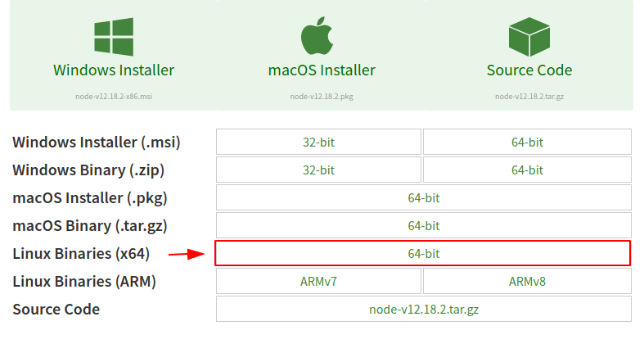This screenshot has height=344, width=644.
Task: Download 64-bit macOS Binary (.tar.gz)
Action: tap(424, 225)
